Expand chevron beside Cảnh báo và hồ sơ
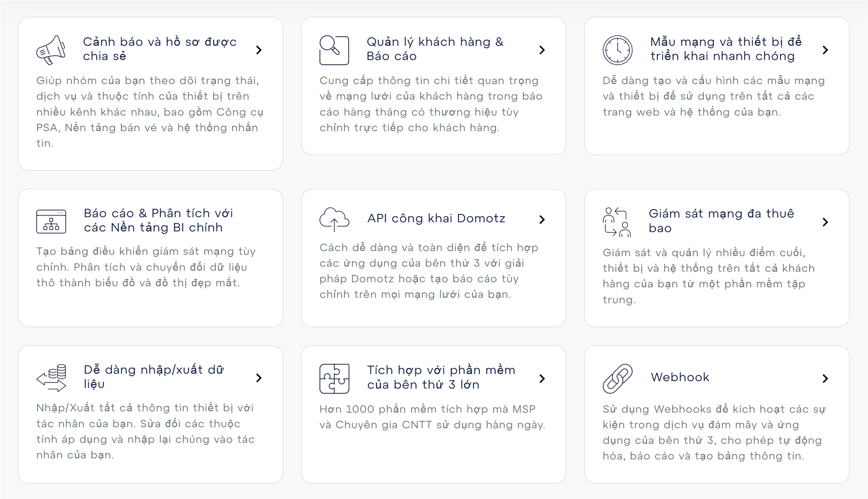 (x=259, y=50)
